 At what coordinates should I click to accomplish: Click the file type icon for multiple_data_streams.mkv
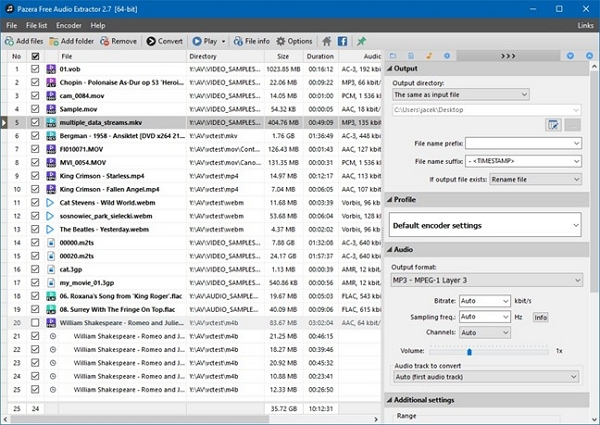pyautogui.click(x=51, y=122)
